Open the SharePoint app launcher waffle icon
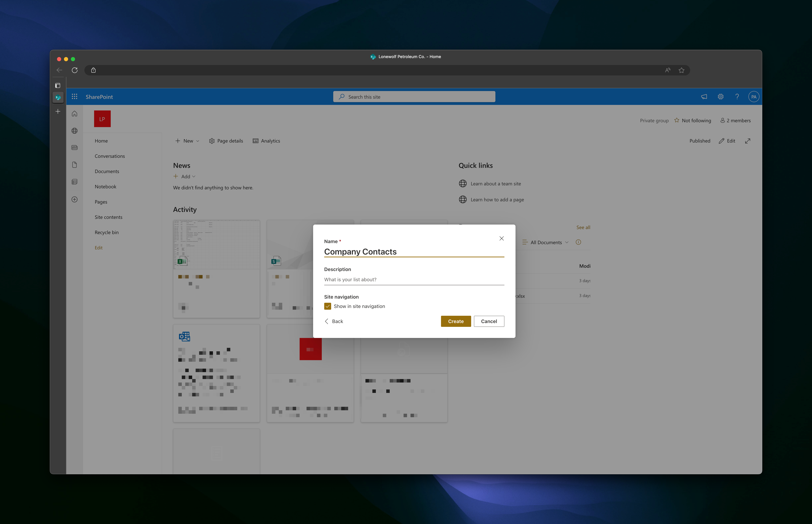 tap(75, 97)
